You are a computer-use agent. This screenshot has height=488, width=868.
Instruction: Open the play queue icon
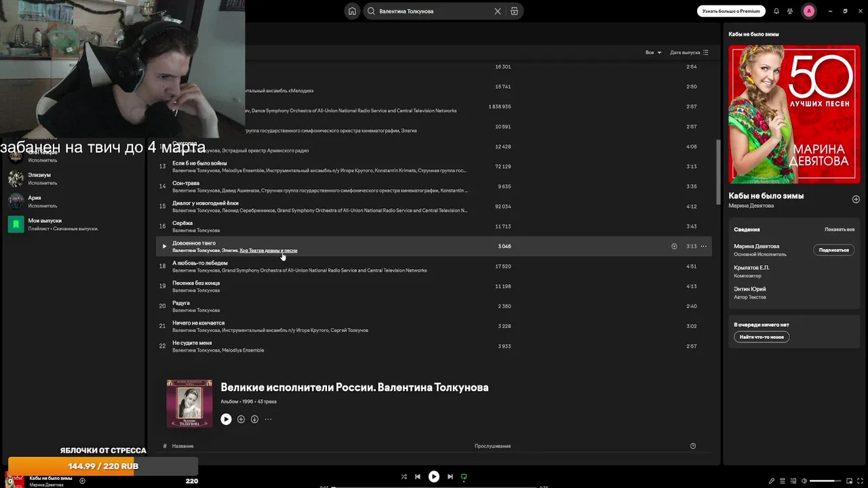coord(783,481)
